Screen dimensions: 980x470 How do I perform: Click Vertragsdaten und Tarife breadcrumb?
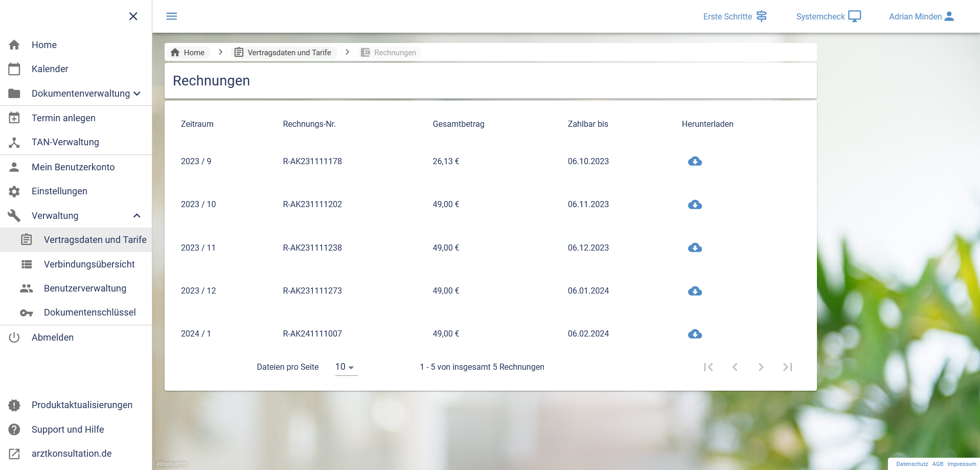click(283, 53)
